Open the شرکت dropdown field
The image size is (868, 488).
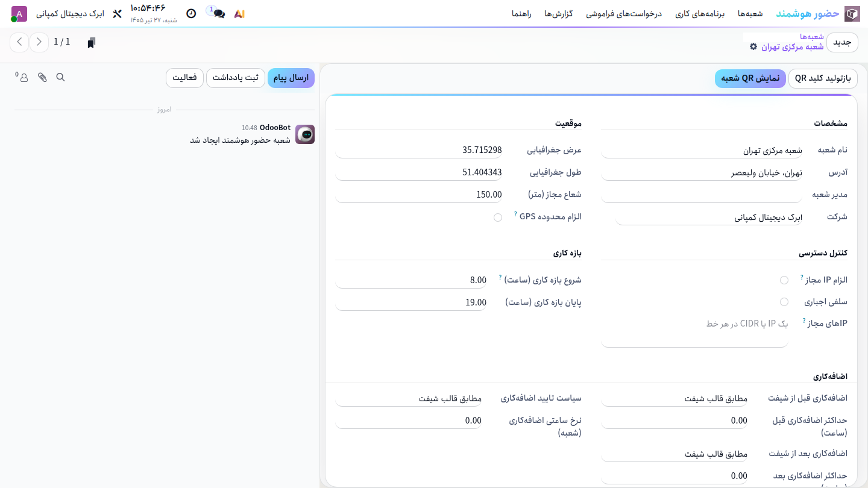709,217
